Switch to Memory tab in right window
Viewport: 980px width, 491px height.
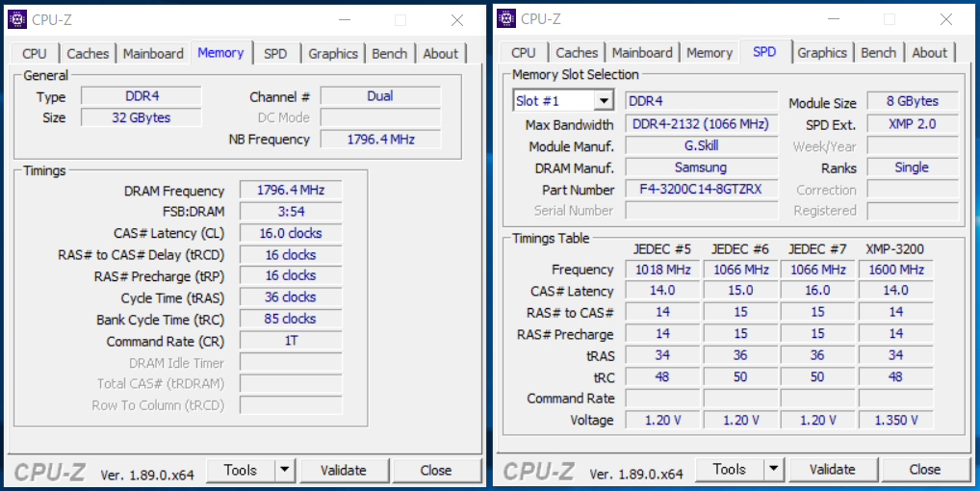709,53
